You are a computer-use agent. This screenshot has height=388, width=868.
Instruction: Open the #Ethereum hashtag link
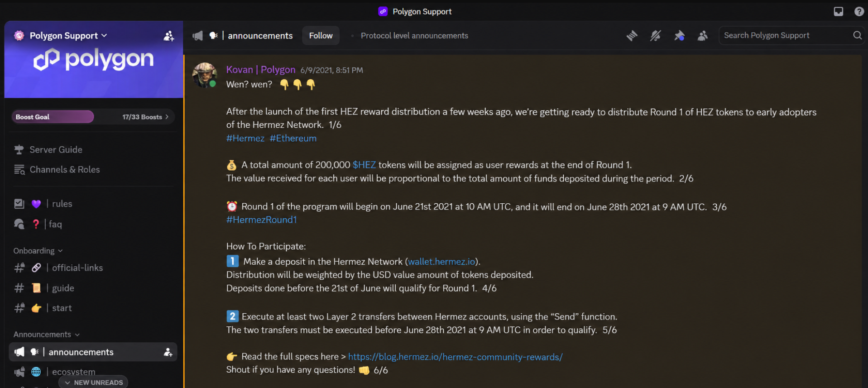coord(293,138)
